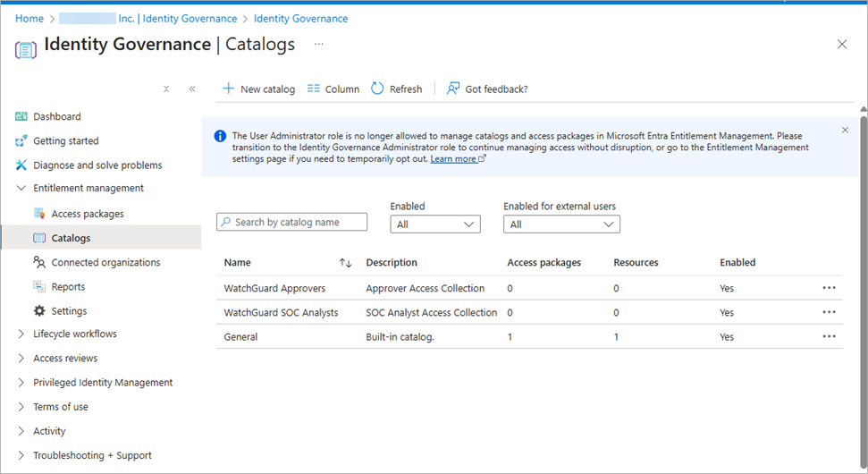Click New catalog button
Image resolution: width=868 pixels, height=474 pixels.
tap(258, 89)
